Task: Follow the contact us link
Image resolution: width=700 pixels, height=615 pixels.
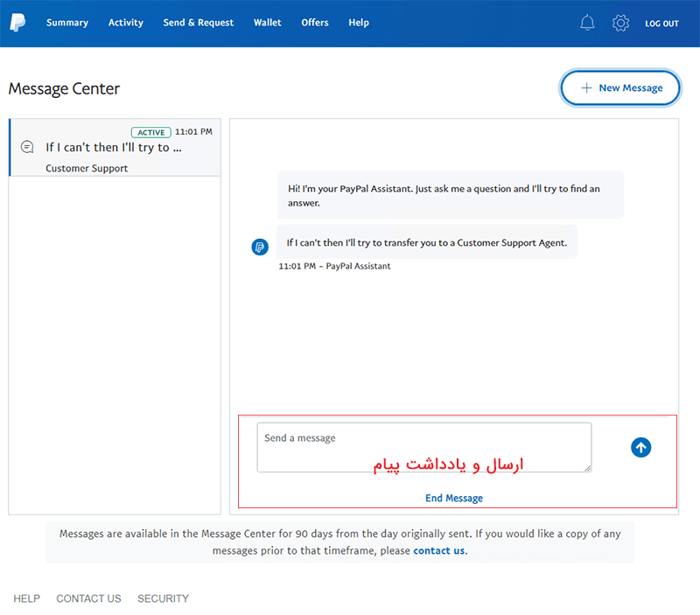Action: click(439, 551)
